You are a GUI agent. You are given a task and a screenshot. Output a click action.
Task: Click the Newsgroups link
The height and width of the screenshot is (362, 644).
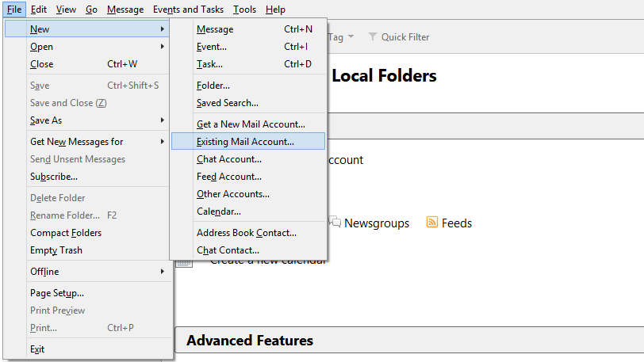coord(377,223)
